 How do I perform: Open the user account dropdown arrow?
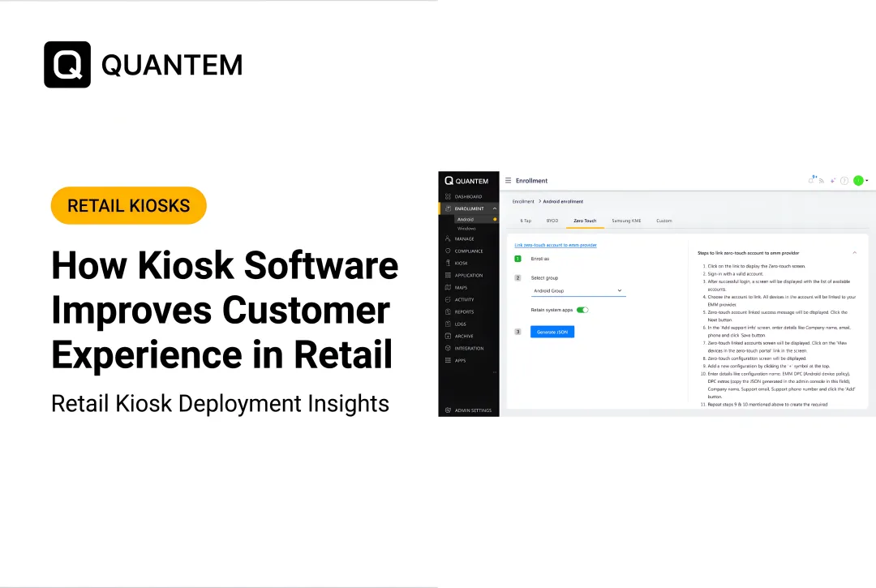tap(866, 181)
